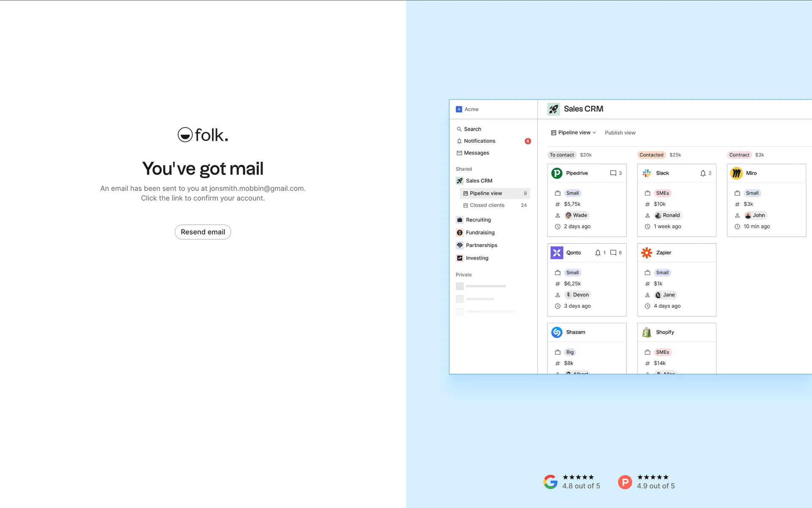This screenshot has height=508, width=812.
Task: Click the folk logo icon
Action: [185, 135]
